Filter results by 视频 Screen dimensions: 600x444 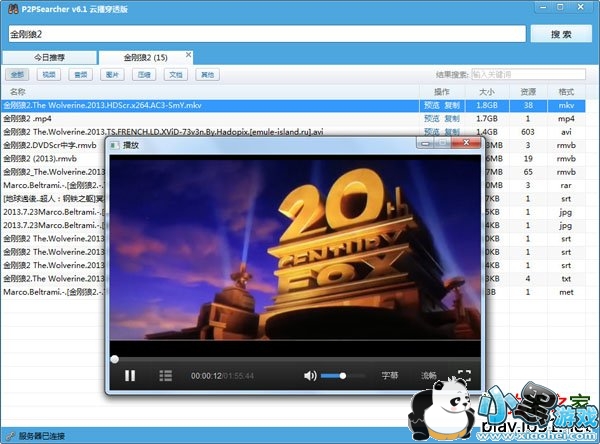coord(49,74)
